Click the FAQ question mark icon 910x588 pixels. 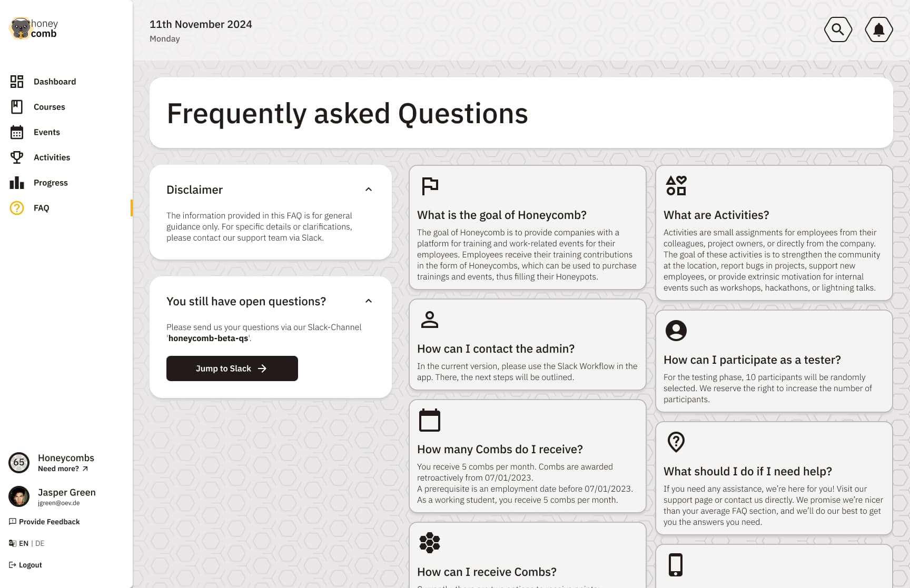point(17,208)
